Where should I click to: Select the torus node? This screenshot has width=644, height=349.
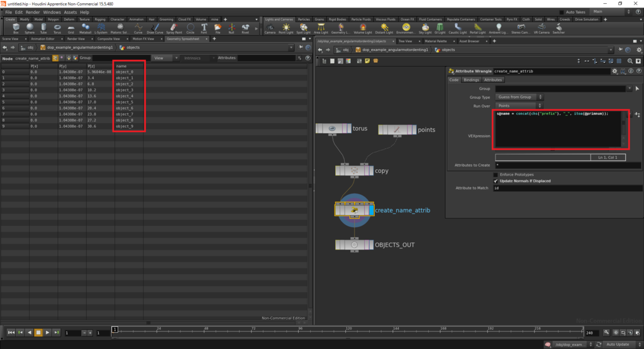click(333, 128)
